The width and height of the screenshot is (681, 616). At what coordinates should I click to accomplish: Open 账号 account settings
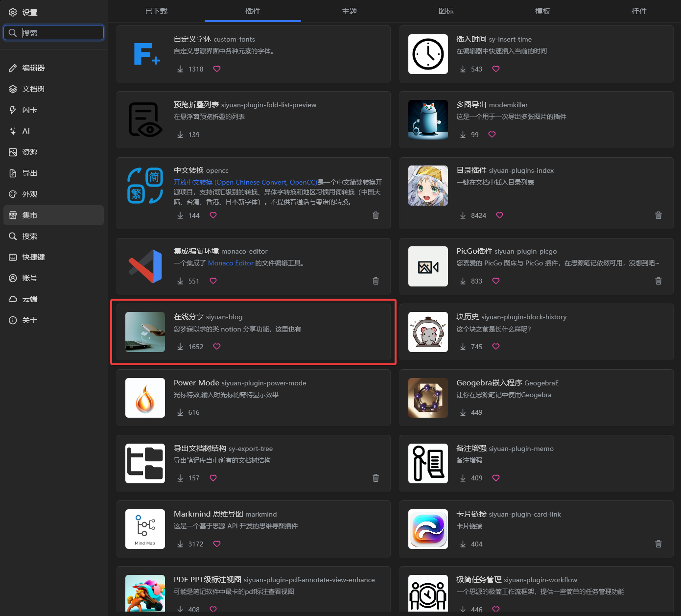point(54,278)
